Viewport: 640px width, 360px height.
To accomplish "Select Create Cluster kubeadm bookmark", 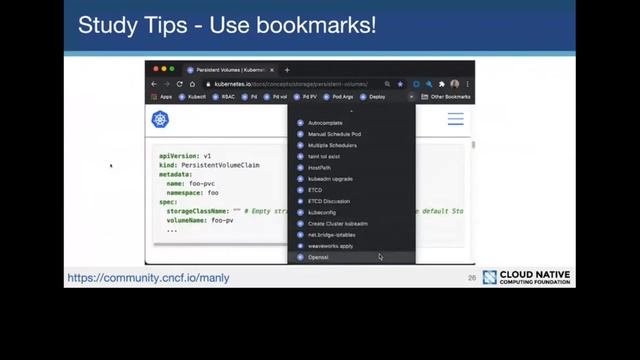I will tap(351, 224).
